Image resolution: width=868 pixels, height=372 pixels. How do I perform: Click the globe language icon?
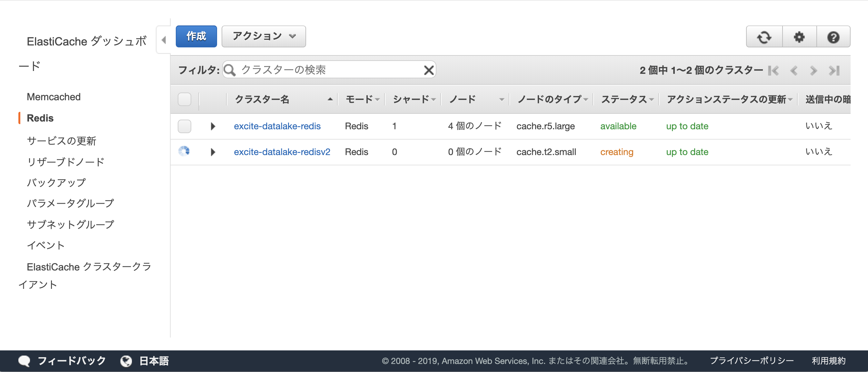coord(126,361)
